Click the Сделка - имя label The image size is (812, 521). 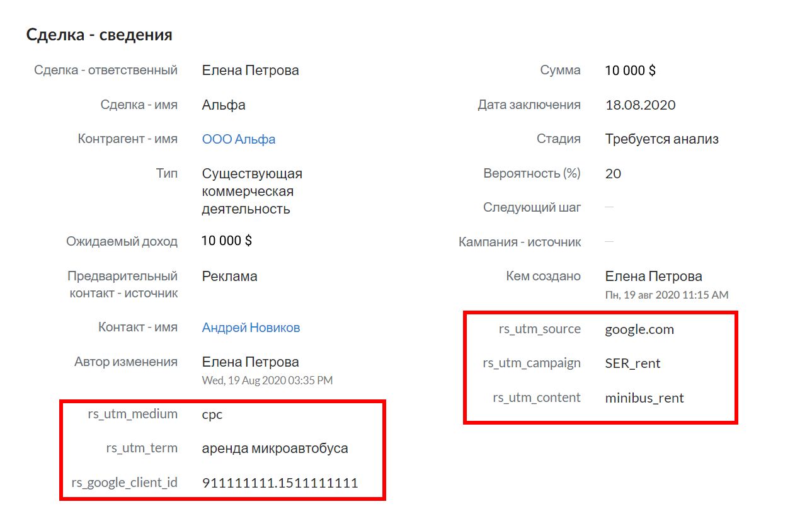139,105
